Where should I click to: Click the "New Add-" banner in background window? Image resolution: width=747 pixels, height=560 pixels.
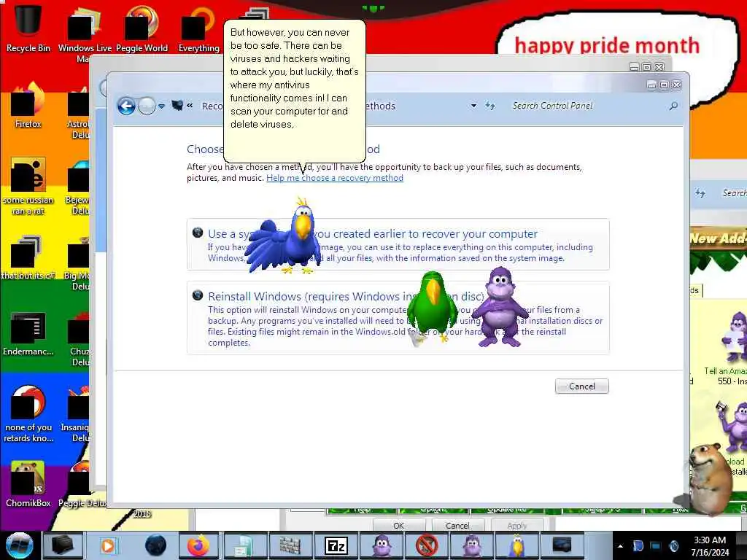(719, 238)
